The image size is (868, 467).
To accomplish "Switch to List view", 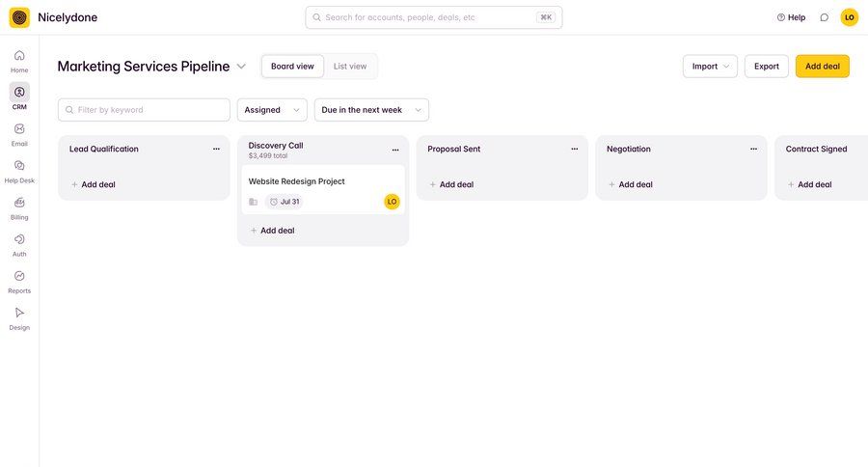I will click(x=350, y=66).
